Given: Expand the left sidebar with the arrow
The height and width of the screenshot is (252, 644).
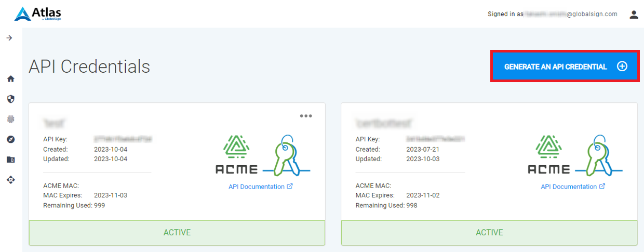Looking at the screenshot, I should (9, 38).
